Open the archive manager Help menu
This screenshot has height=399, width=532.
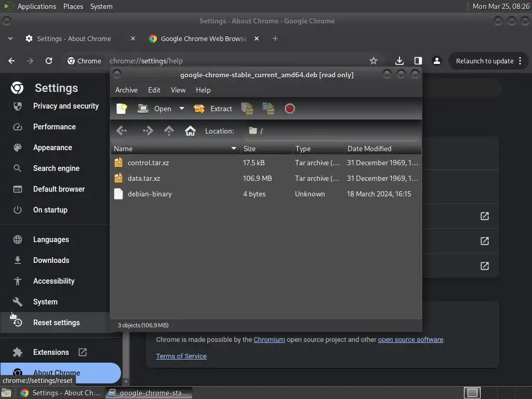203,90
